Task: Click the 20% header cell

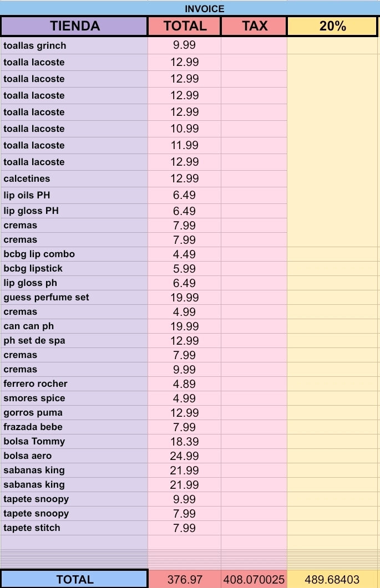Action: pos(332,26)
